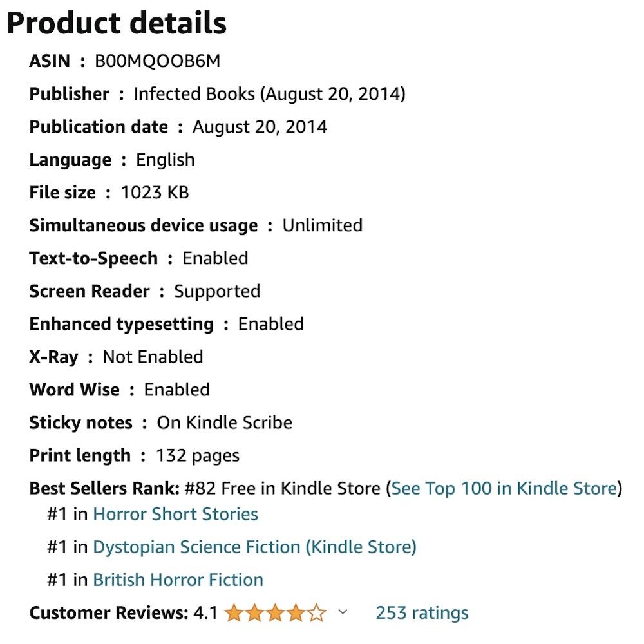Click the English language value
Viewport: 644px width, 644px height.
pyautogui.click(x=165, y=160)
